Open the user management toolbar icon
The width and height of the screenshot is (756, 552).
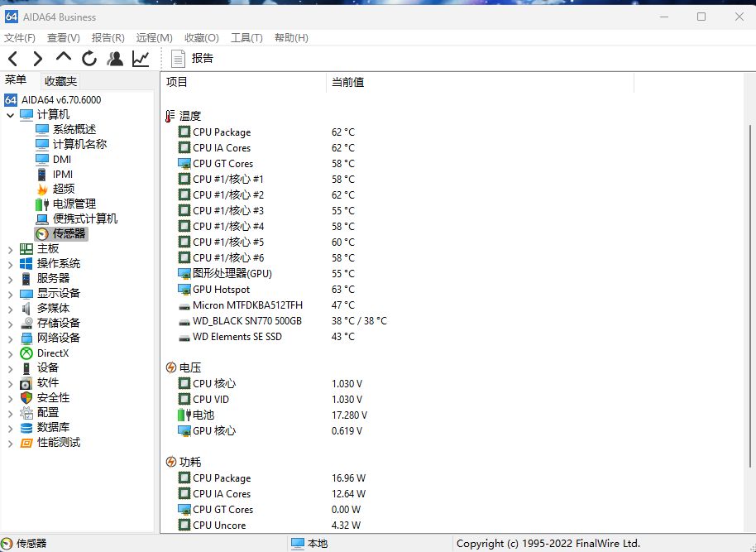(115, 59)
